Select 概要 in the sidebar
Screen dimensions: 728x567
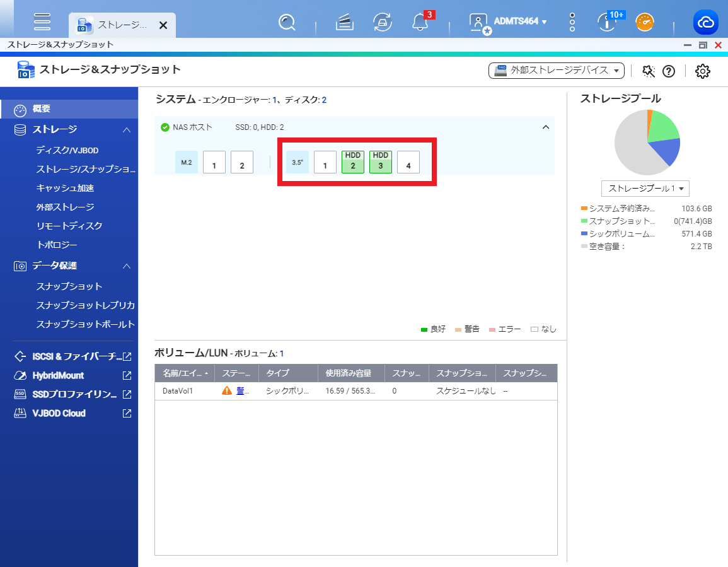pyautogui.click(x=69, y=109)
